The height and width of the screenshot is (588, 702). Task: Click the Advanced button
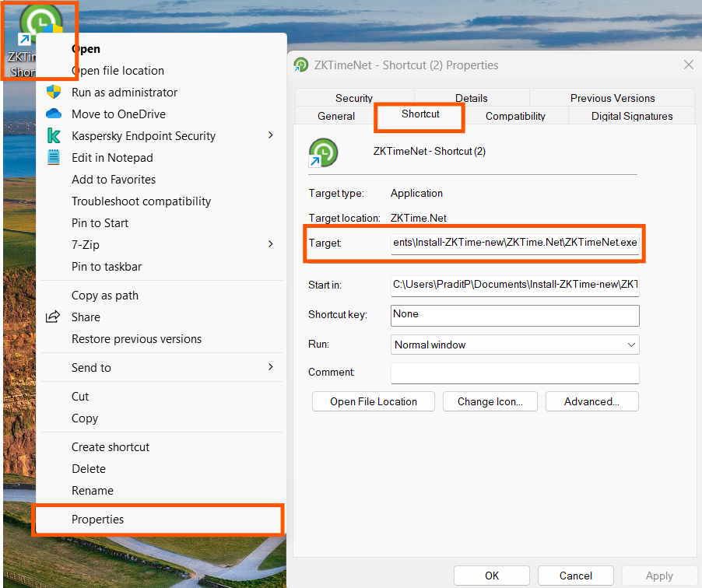tap(591, 401)
